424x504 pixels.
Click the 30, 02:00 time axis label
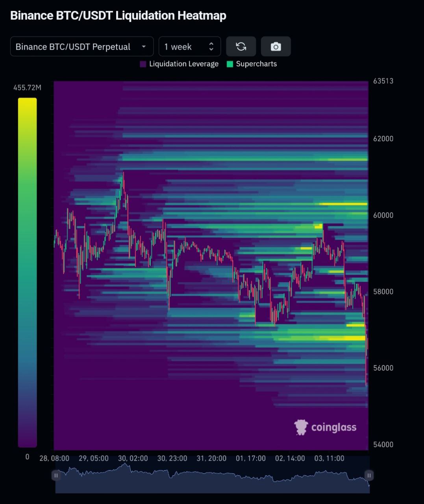pos(133,458)
